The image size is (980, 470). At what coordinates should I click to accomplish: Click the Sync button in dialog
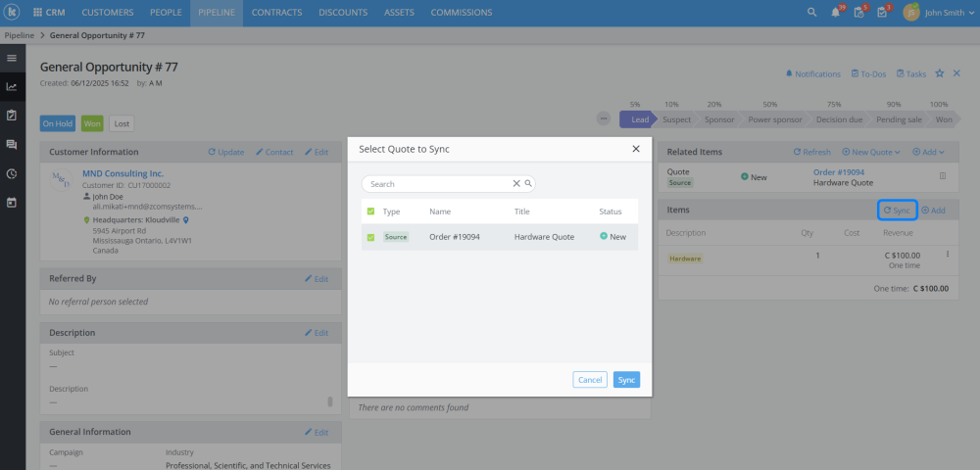tap(626, 380)
